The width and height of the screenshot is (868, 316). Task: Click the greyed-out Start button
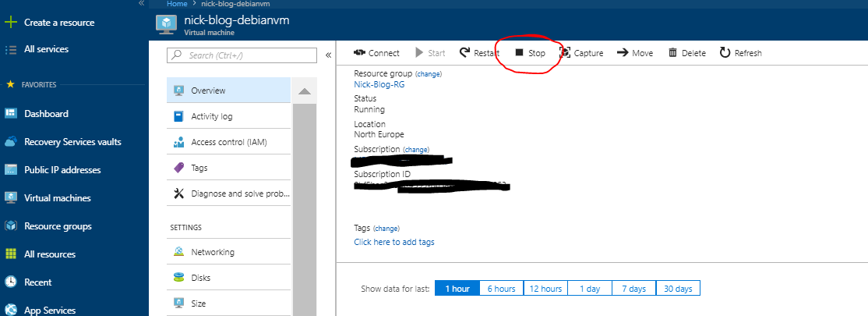click(430, 53)
